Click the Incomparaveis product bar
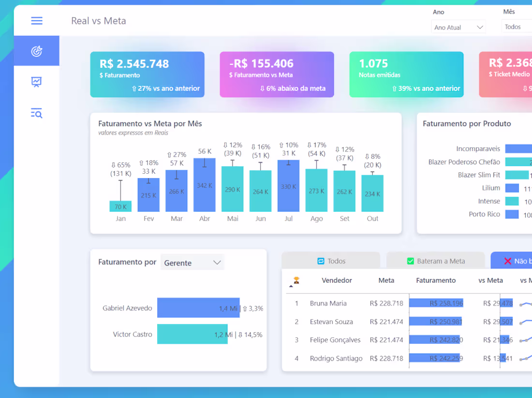Image resolution: width=532 pixels, height=398 pixels. (x=518, y=148)
